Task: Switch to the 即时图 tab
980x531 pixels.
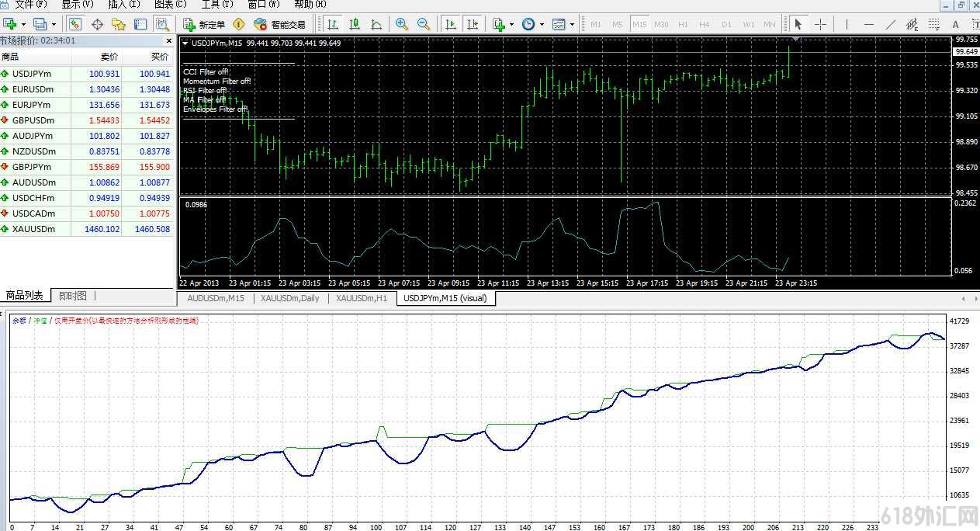Action: pyautogui.click(x=73, y=296)
